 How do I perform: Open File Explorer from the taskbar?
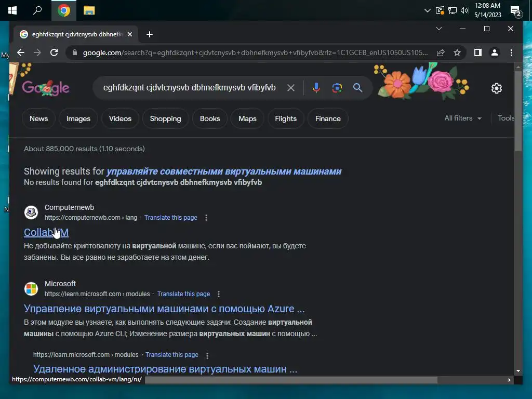pyautogui.click(x=89, y=10)
